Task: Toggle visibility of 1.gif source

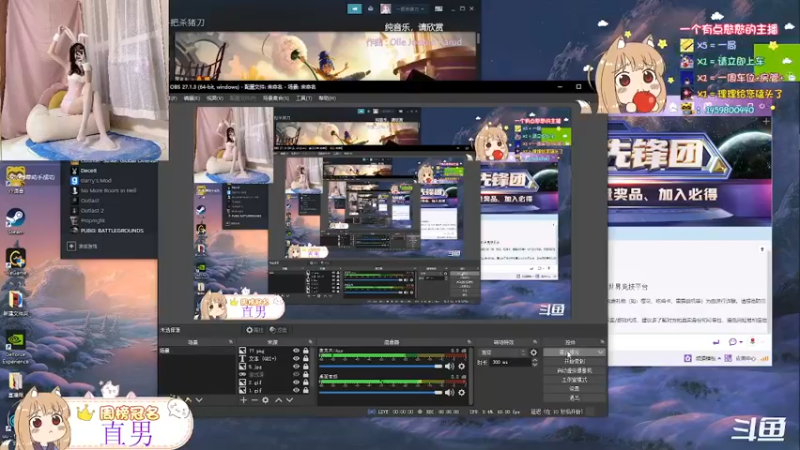Action: 296,390
